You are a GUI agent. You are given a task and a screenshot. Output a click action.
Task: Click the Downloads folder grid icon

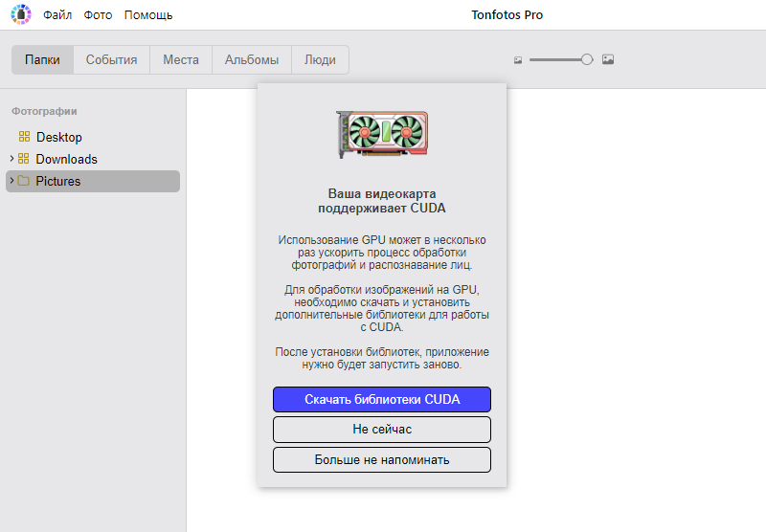[x=25, y=159]
